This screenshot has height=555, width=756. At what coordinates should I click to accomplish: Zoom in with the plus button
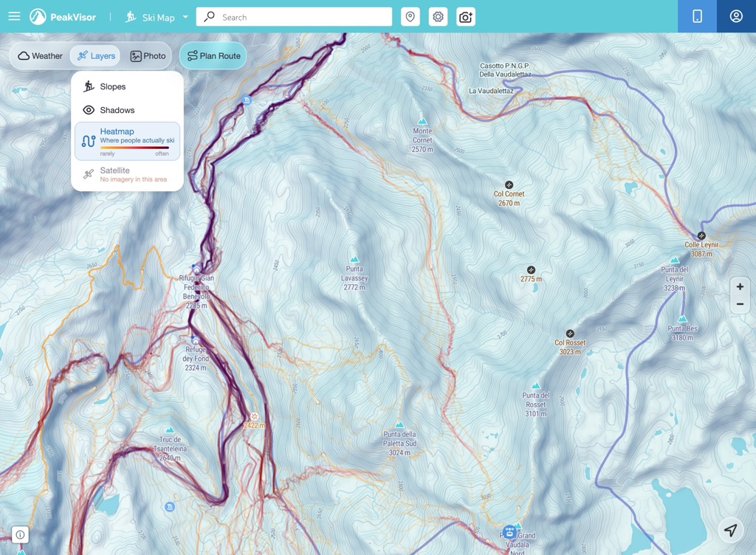click(x=740, y=286)
